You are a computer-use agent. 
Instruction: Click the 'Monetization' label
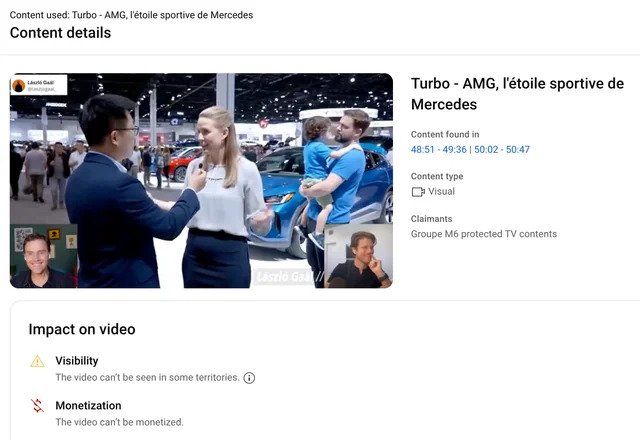[88, 406]
